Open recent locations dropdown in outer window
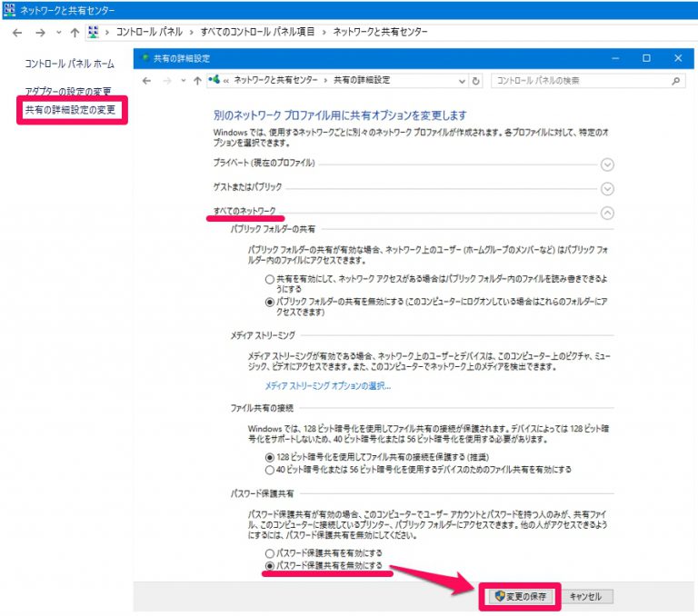The height and width of the screenshot is (616, 698). [59, 33]
